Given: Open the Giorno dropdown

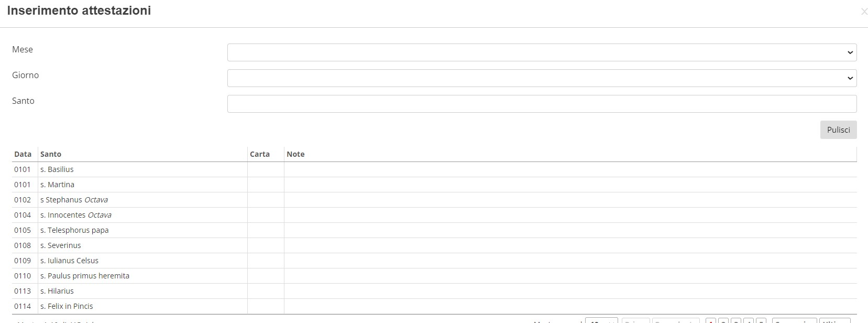Looking at the screenshot, I should [542, 78].
